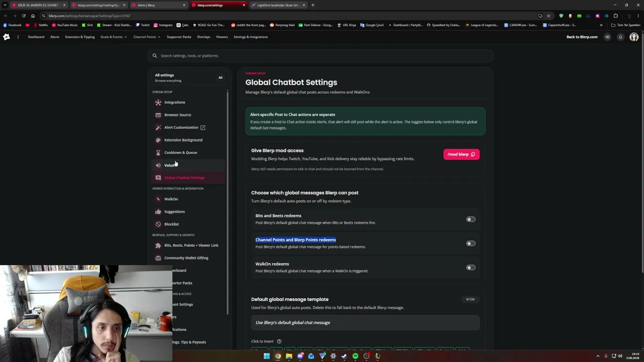
Task: Show more bookmarks with the overflow chevron
Action: coord(601,25)
